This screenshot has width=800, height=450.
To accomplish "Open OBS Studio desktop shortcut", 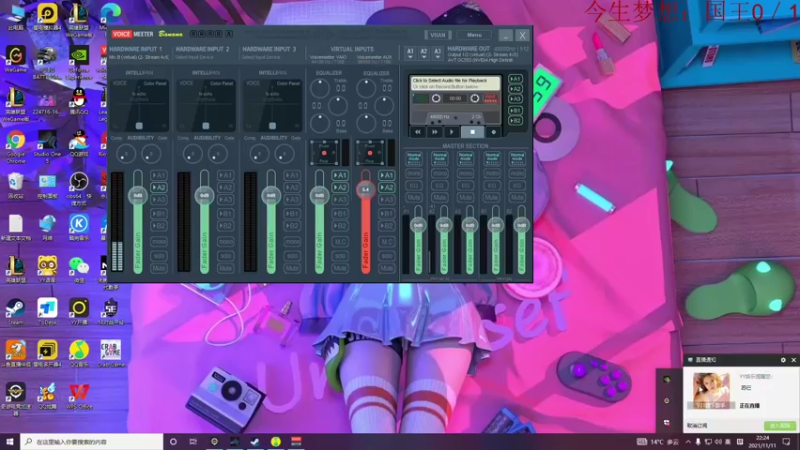I will click(79, 188).
